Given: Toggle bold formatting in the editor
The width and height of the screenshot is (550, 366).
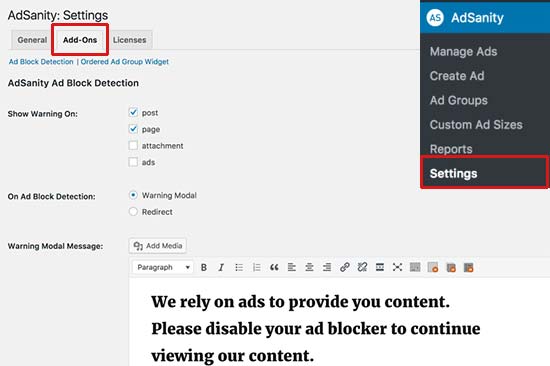Looking at the screenshot, I should 204,267.
